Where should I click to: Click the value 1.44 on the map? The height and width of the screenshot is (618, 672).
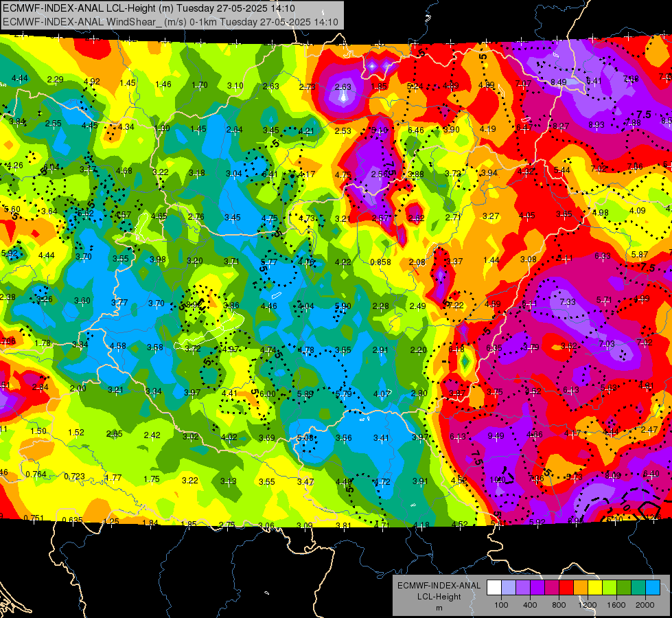click(491, 260)
